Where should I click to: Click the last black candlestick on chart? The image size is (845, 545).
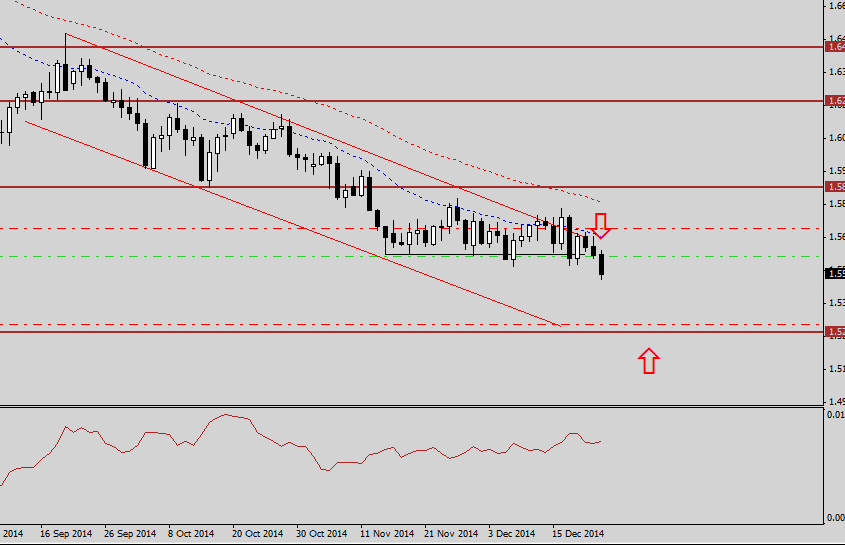pos(602,265)
